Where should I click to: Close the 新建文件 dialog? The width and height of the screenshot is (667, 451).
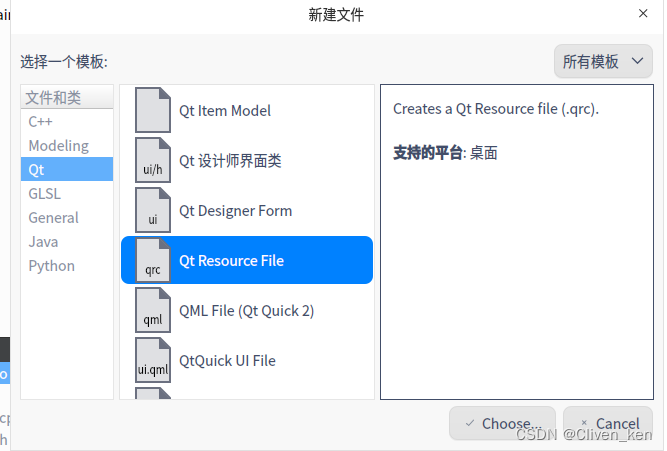[x=643, y=14]
